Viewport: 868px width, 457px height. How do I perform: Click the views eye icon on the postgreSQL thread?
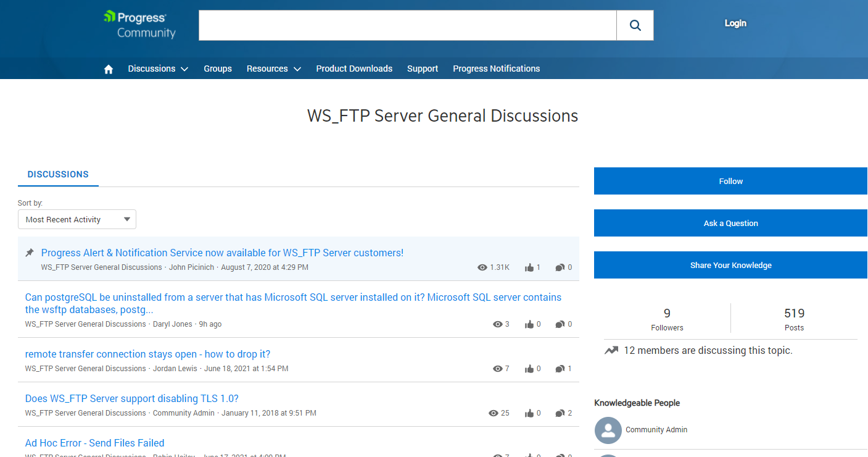coord(498,324)
